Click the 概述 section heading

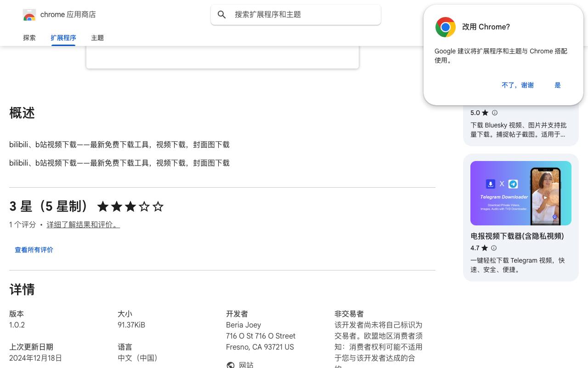[x=22, y=113]
